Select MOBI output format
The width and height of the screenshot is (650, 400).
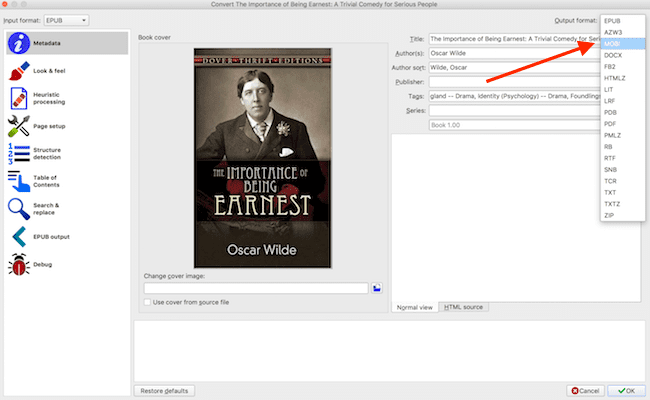(x=622, y=44)
